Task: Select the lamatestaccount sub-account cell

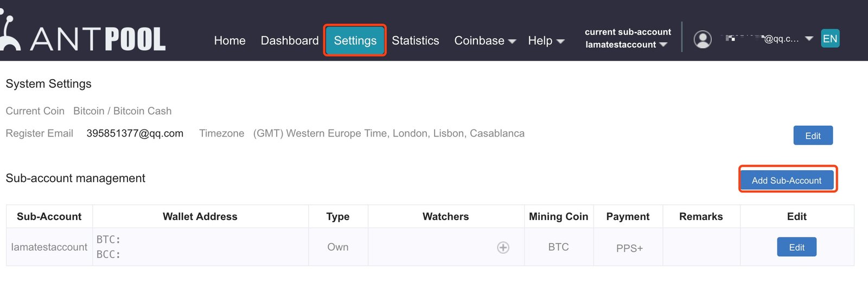Action: (x=49, y=247)
